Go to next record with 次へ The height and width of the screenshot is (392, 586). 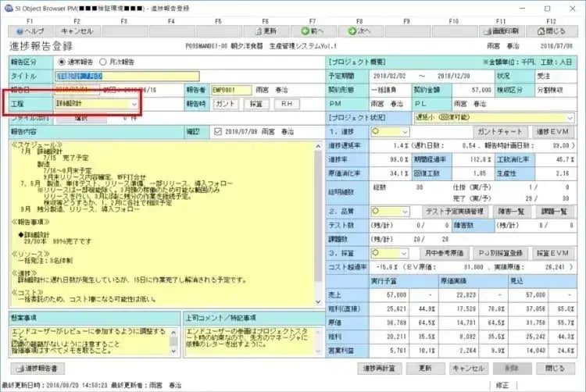tap(359, 31)
